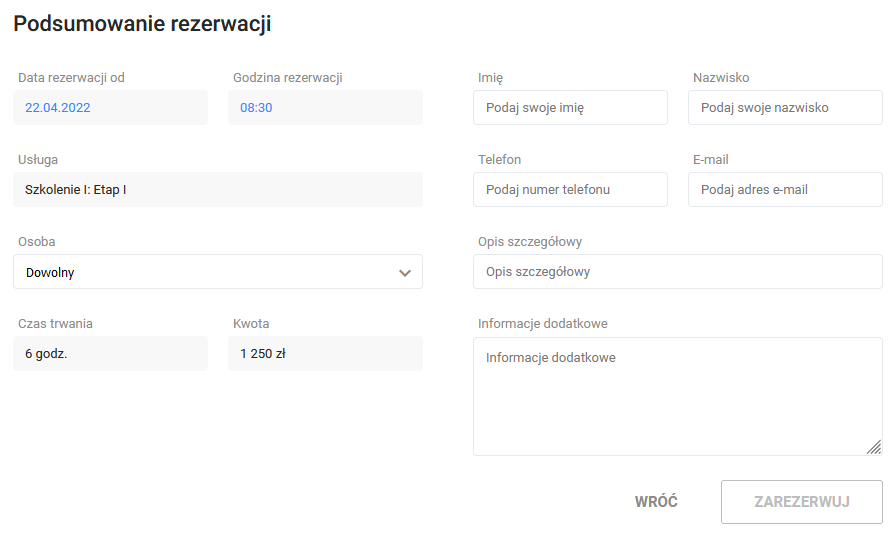Click the Kwota field showing 1 250 zł
891x537 pixels.
[325, 353]
